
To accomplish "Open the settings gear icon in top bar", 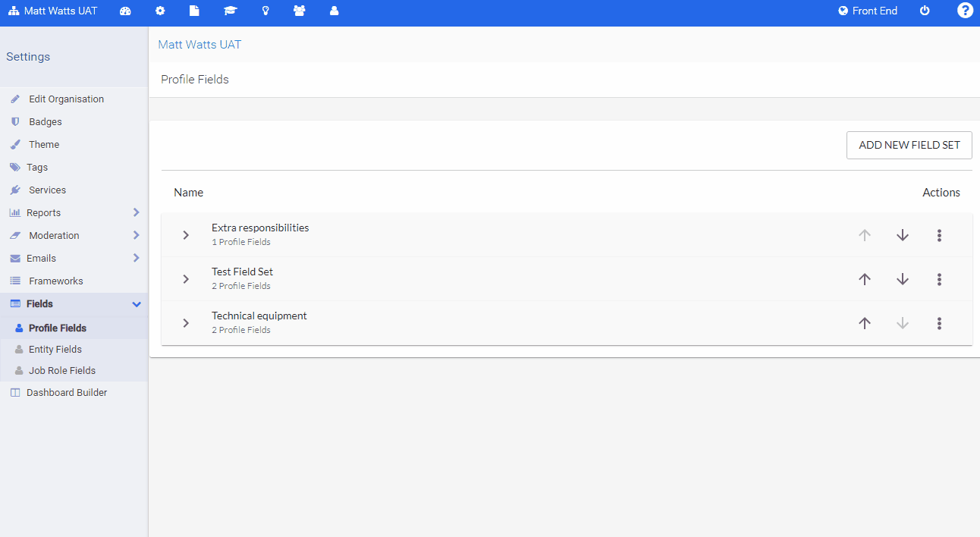I will point(160,11).
